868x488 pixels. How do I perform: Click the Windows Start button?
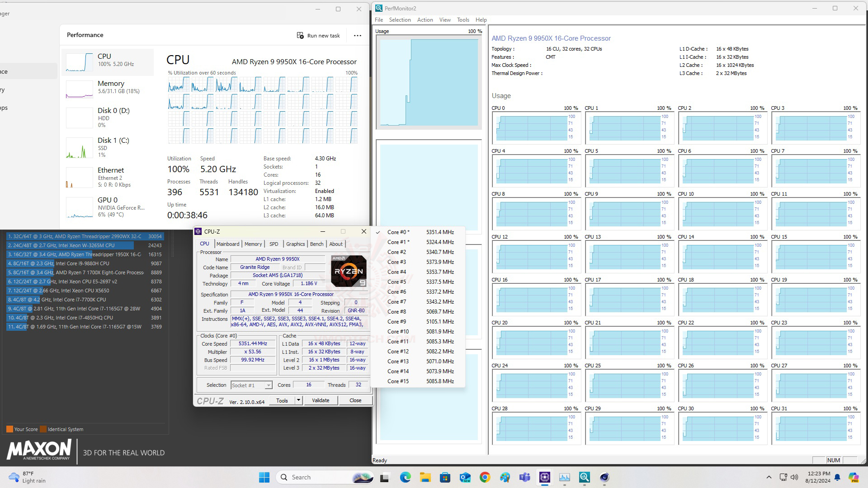point(264,477)
